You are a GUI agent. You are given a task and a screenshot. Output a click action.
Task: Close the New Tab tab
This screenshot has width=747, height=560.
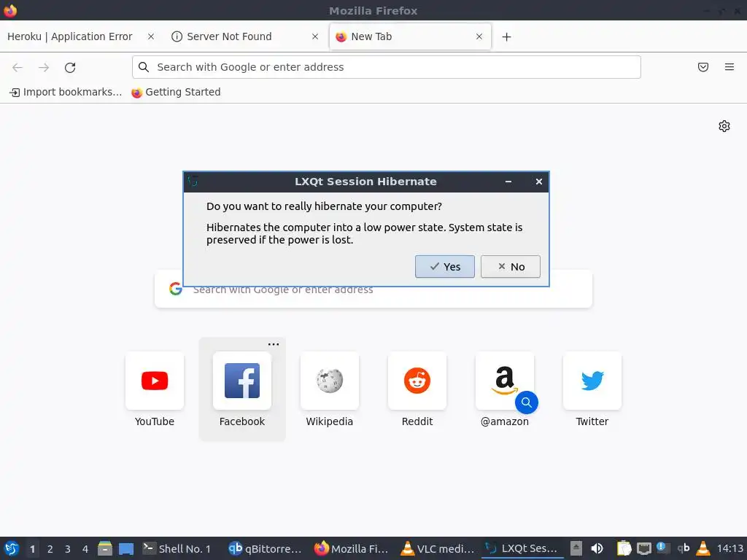(x=479, y=36)
